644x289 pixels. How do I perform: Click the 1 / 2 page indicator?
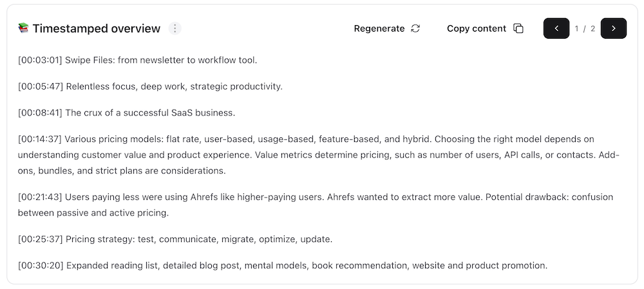coord(585,28)
